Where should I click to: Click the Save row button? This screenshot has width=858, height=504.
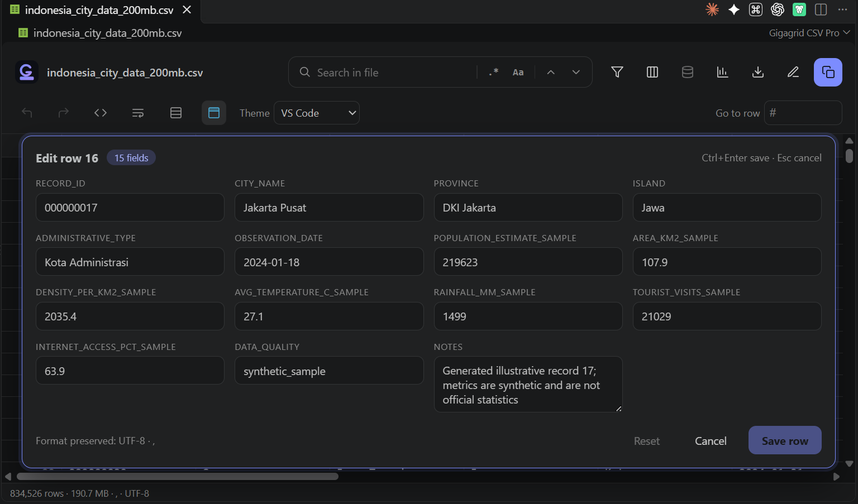tap(785, 440)
